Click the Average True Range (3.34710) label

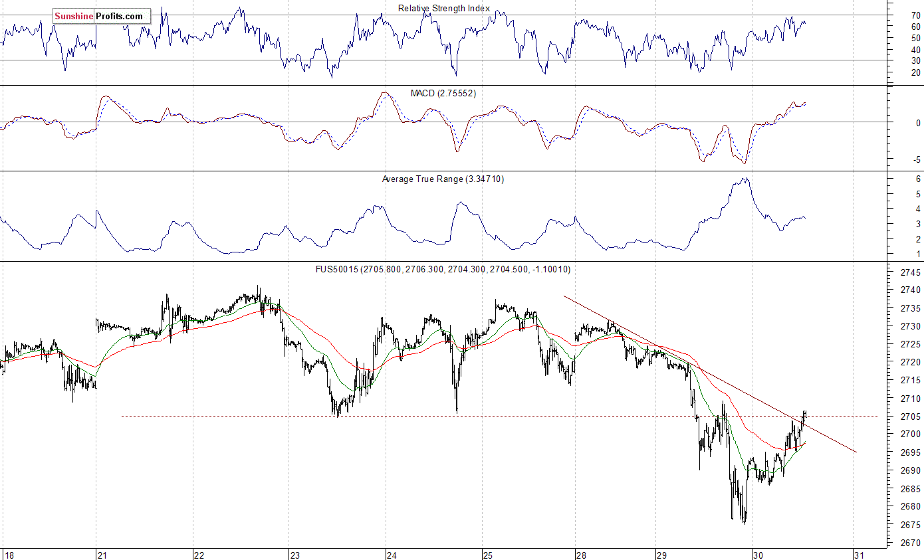[443, 179]
